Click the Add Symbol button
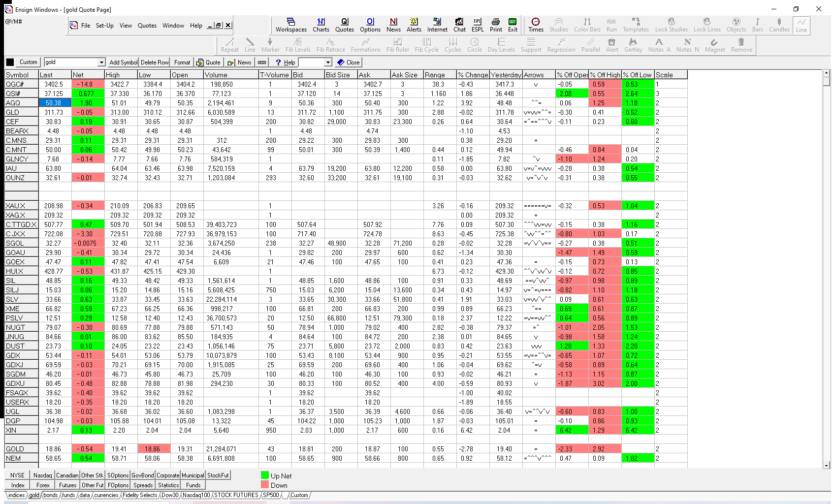 coord(123,63)
